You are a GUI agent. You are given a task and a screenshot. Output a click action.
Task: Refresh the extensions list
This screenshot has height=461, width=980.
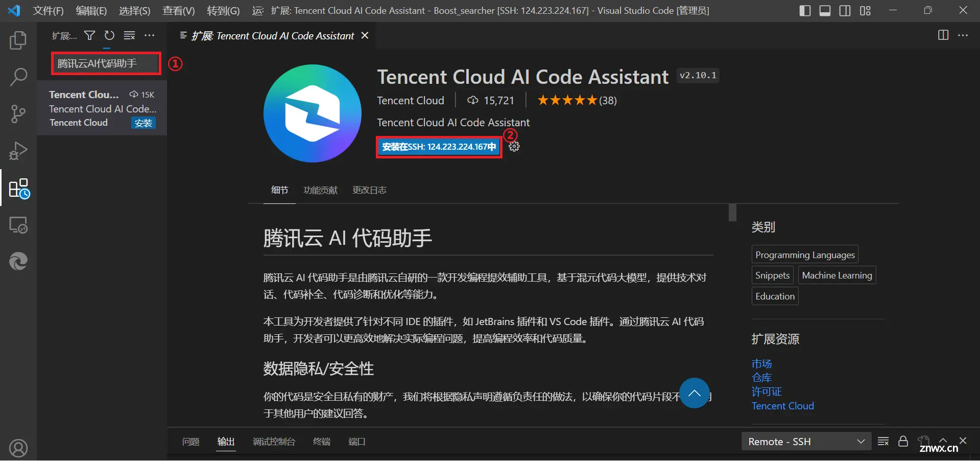coord(109,35)
